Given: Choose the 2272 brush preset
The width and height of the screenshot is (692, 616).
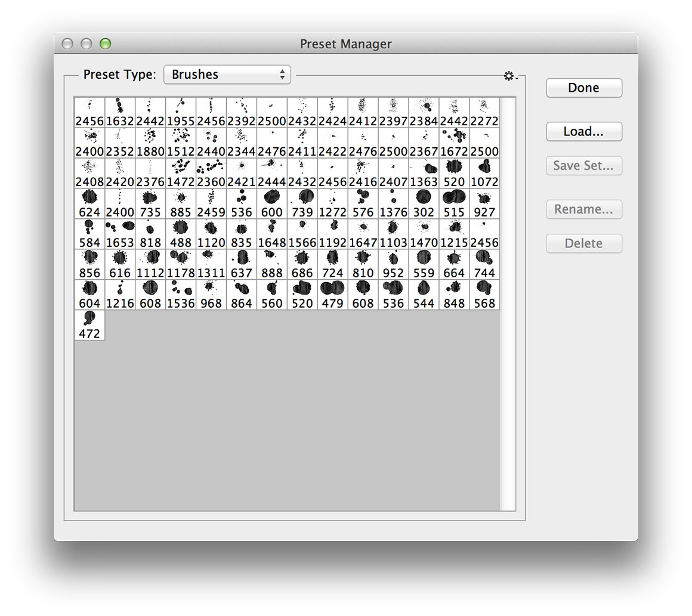Looking at the screenshot, I should pos(484,112).
